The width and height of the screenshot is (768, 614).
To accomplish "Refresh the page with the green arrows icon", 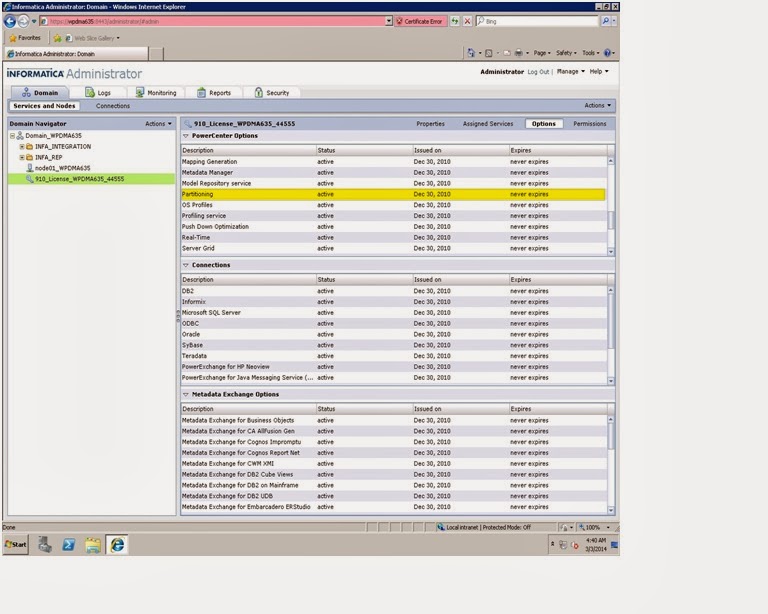I will click(x=455, y=21).
